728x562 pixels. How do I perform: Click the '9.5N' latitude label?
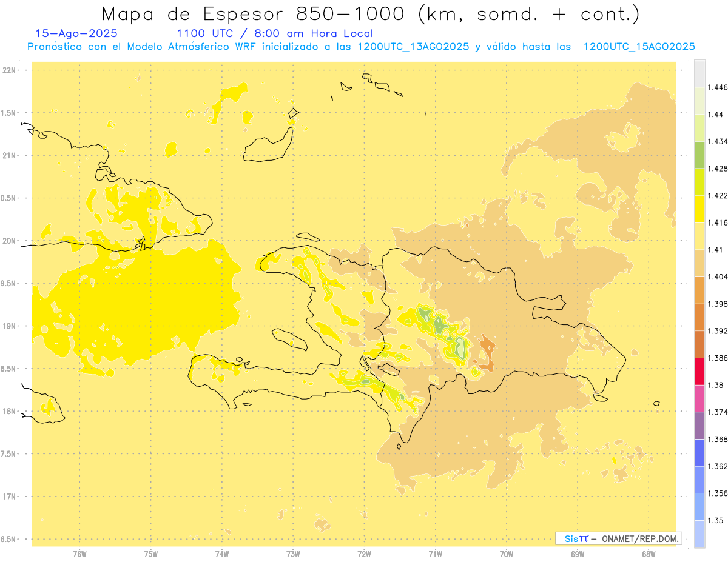(8, 284)
